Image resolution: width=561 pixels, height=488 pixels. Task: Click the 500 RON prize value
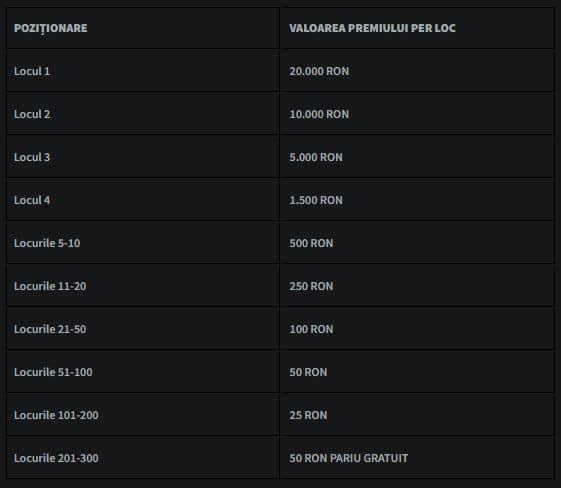pyautogui.click(x=311, y=243)
